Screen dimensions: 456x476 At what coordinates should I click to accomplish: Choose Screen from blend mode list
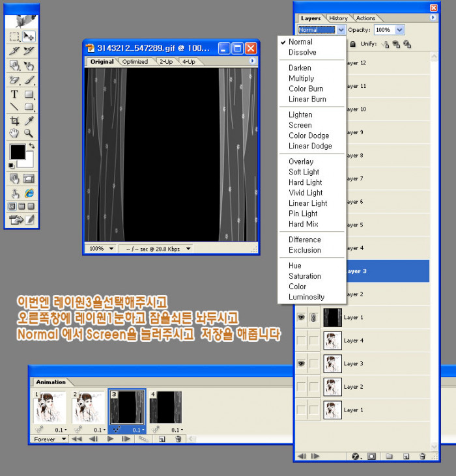(300, 125)
